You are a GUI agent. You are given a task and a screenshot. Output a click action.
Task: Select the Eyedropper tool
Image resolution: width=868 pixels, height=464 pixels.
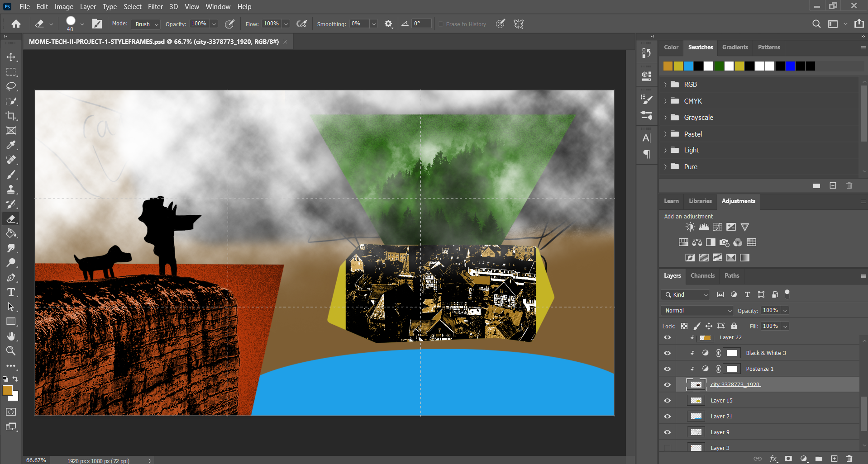coord(11,145)
